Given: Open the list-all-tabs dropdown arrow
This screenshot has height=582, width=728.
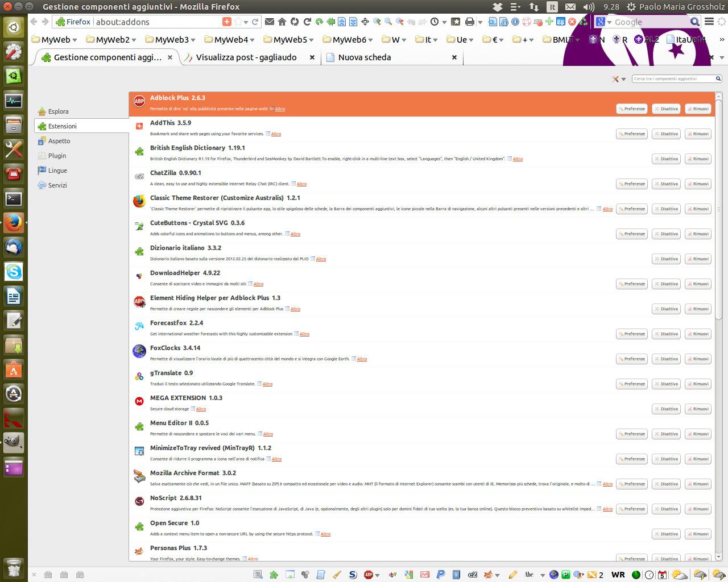Looking at the screenshot, I should click(x=722, y=57).
